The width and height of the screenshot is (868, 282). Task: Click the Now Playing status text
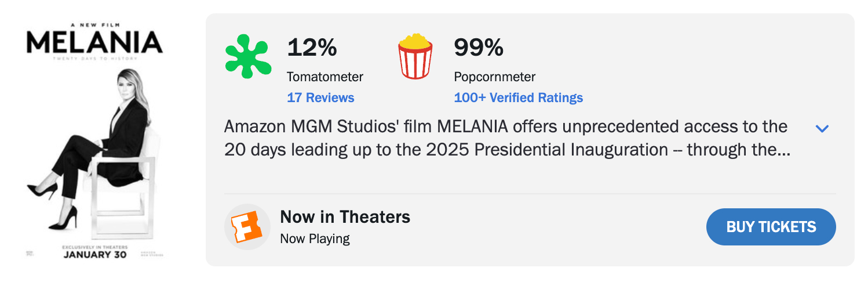[x=315, y=238]
